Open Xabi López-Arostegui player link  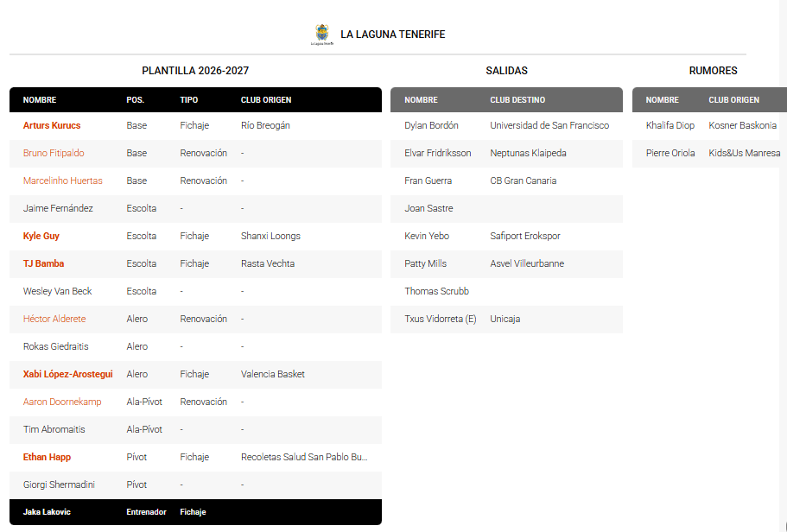click(67, 374)
